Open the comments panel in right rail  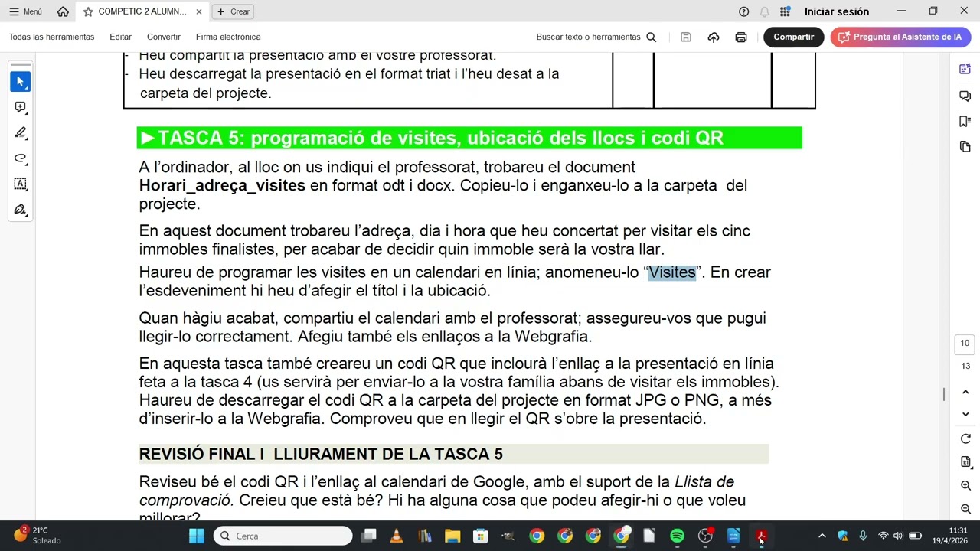point(965,96)
